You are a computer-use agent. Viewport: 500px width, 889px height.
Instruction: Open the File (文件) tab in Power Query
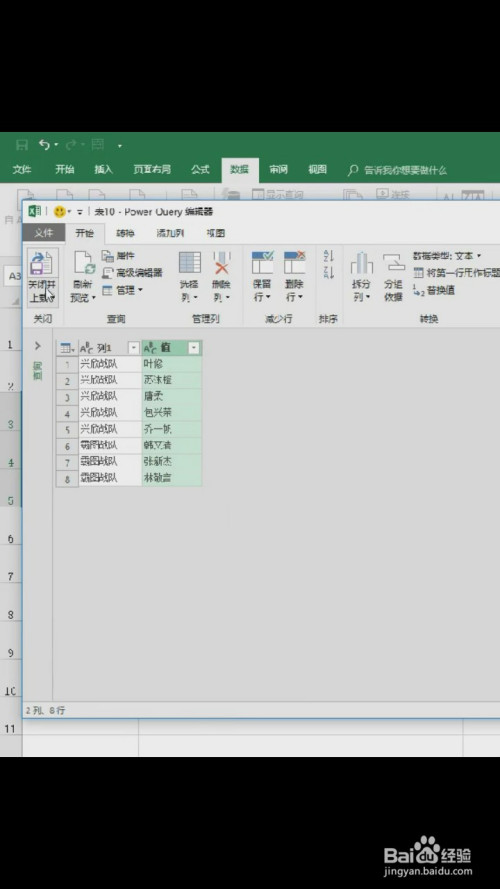coord(43,233)
